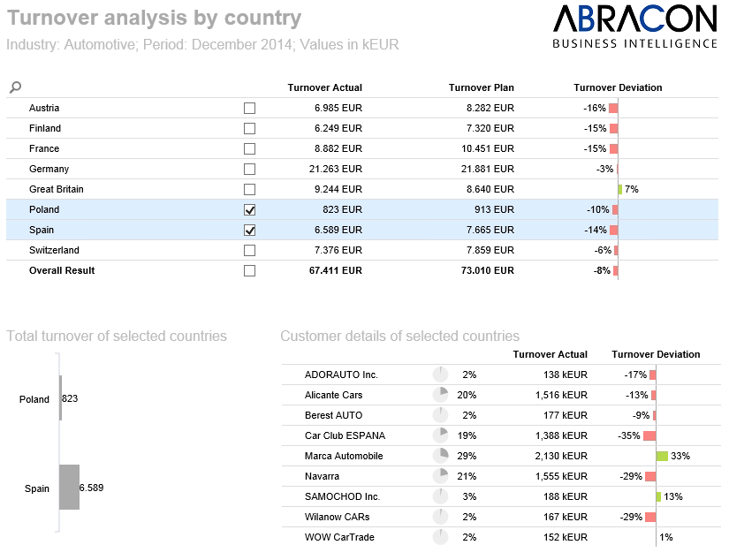The width and height of the screenshot is (729, 560).
Task: Select the Switzerland country name
Action: pyautogui.click(x=54, y=250)
